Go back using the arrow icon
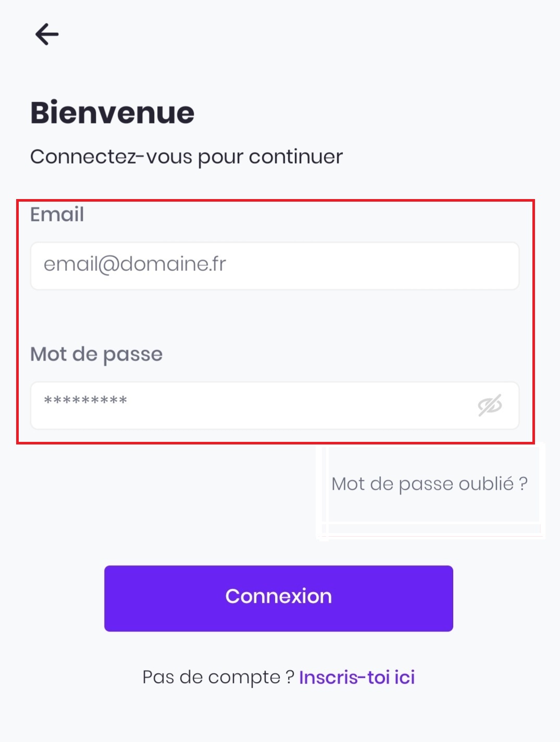Viewport: 560px width, 742px height. point(47,34)
